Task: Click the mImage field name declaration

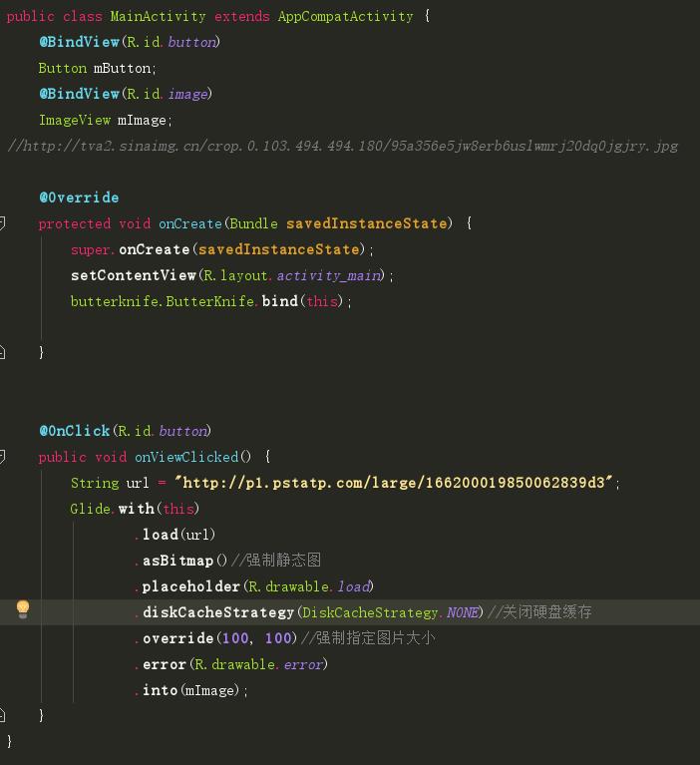Action: pos(145,121)
